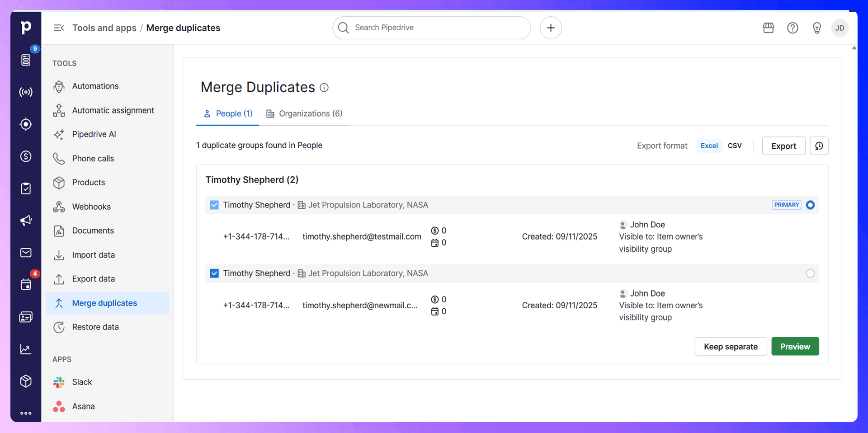This screenshot has width=868, height=433.
Task: Open the mail inbox sidebar icon
Action: [x=26, y=253]
